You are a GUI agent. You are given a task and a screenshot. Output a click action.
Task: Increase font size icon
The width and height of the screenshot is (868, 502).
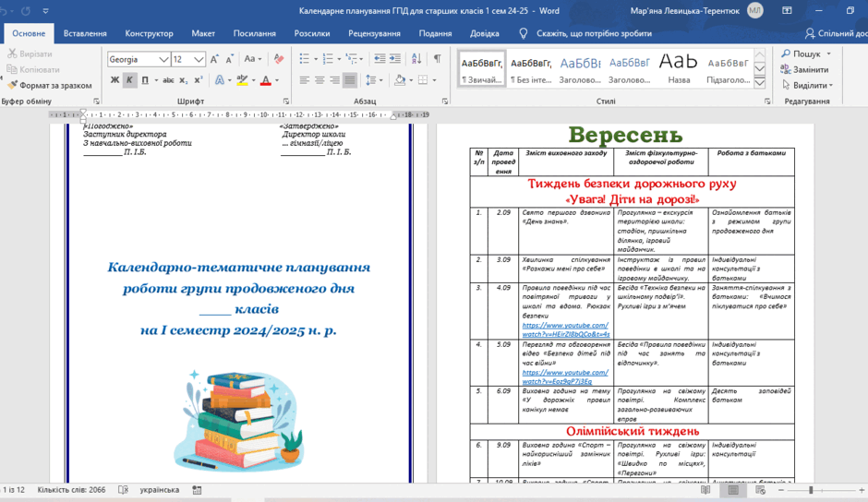pos(215,59)
